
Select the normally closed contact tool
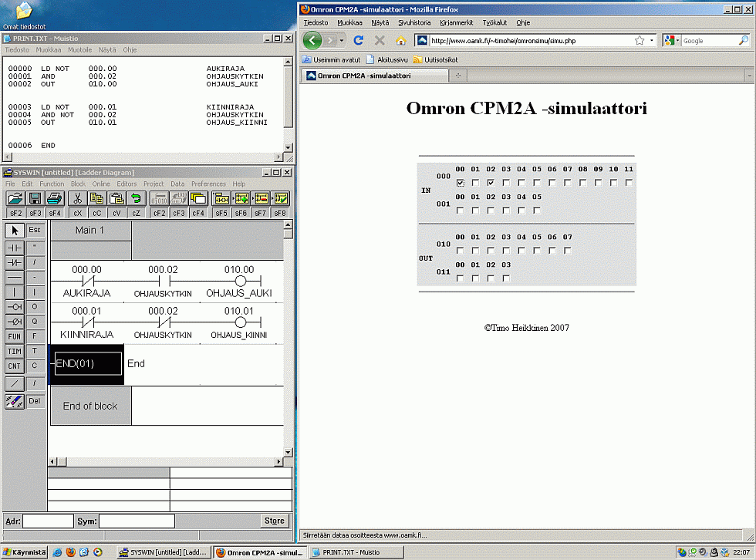(x=14, y=262)
